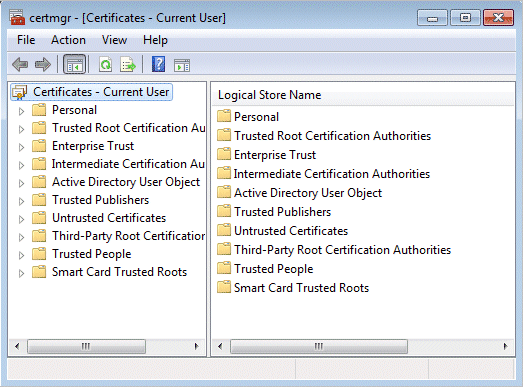Select Intermediate Certification Au label in the tree
This screenshot has height=387, width=523.
(x=128, y=164)
